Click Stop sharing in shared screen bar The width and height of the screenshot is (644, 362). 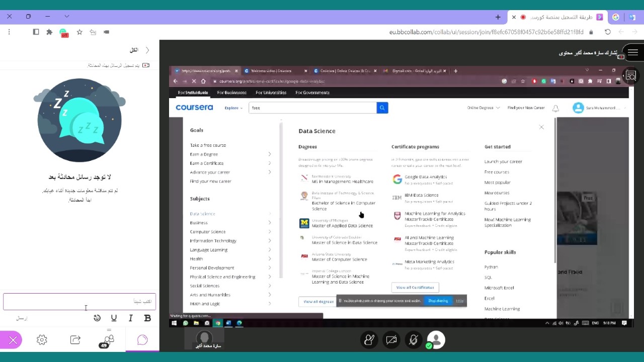(438, 301)
